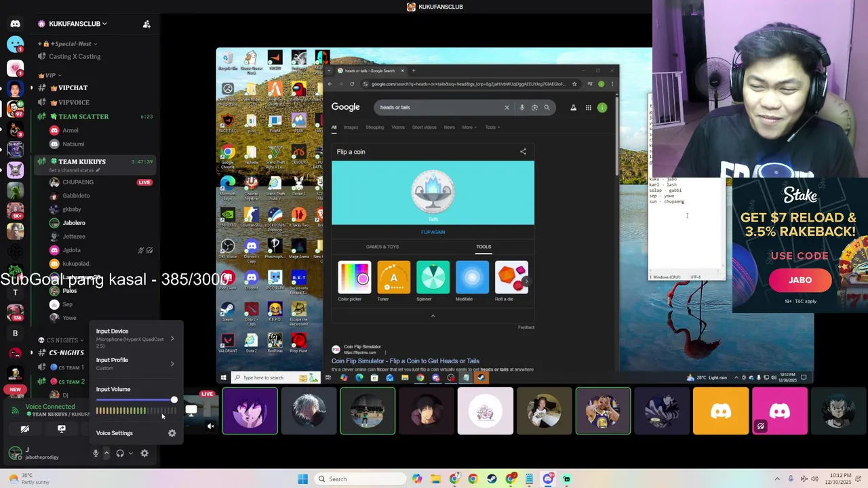Open output options caret next to headphones
Image resolution: width=868 pixels, height=488 pixels.
(131, 453)
